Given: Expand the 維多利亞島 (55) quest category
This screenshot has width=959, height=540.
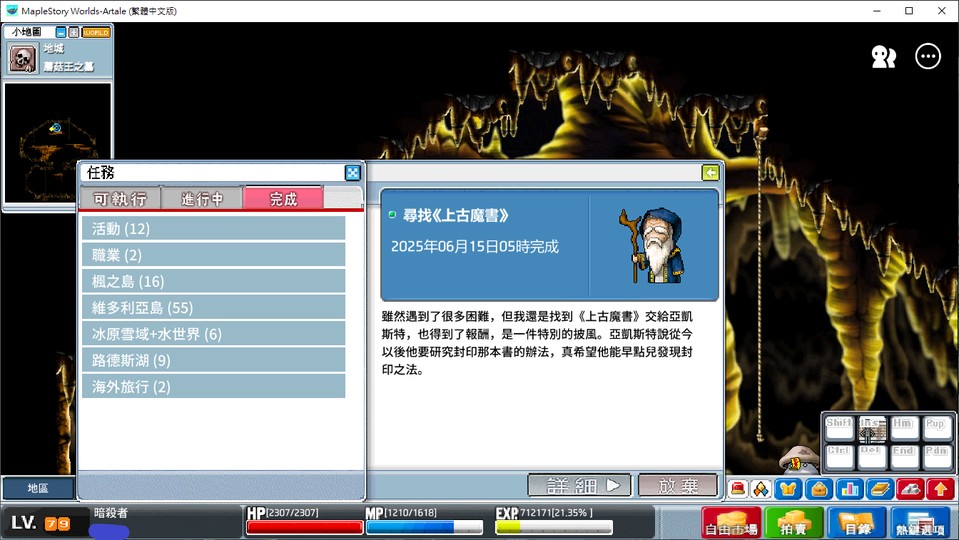Looking at the screenshot, I should 213,308.
